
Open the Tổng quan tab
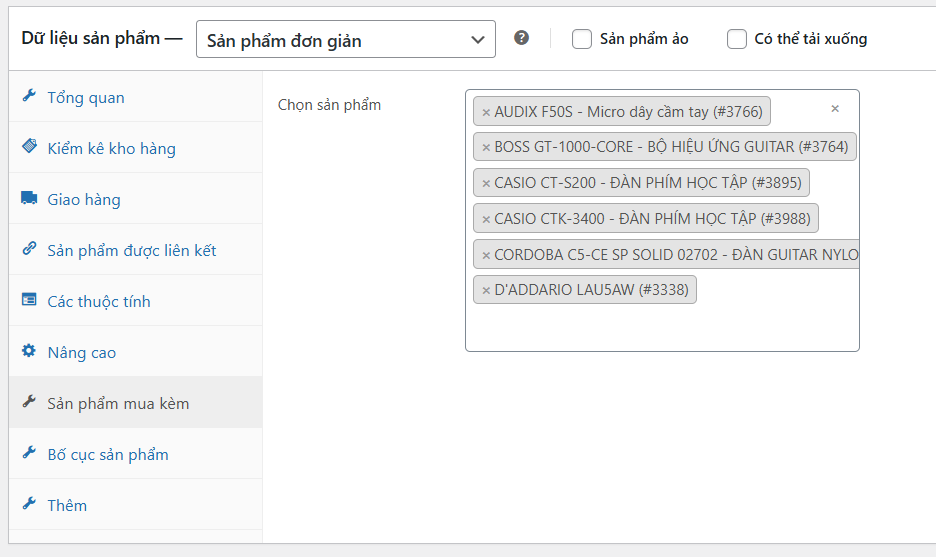coord(136,97)
